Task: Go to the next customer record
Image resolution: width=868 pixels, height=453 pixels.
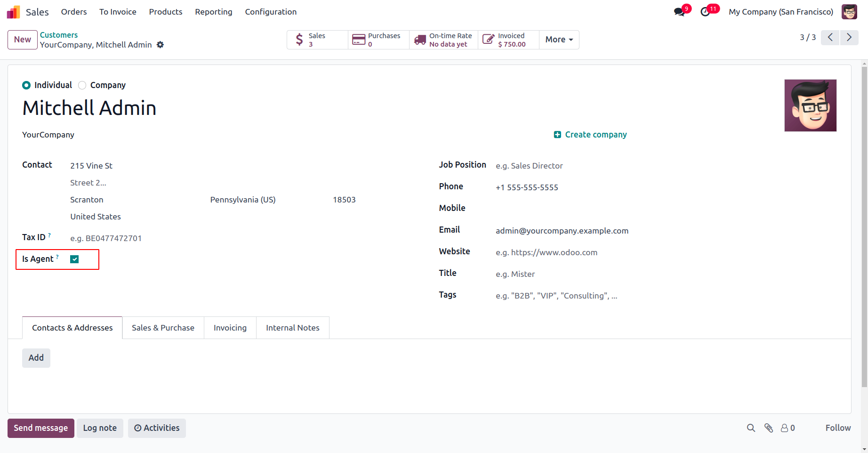Action: point(849,38)
